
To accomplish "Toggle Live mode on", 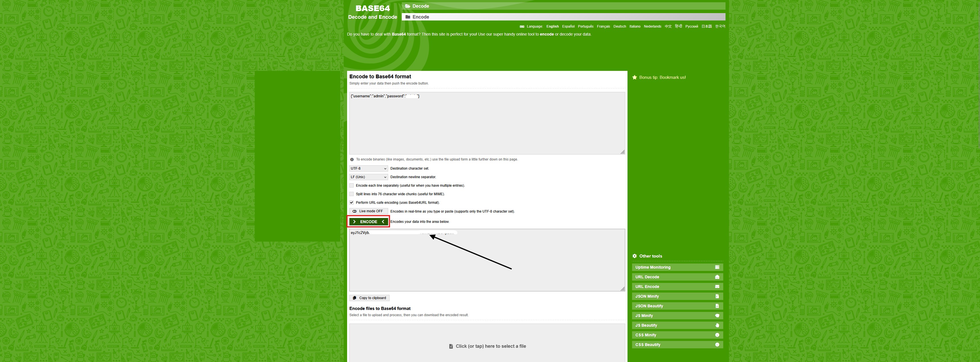I will (x=368, y=211).
